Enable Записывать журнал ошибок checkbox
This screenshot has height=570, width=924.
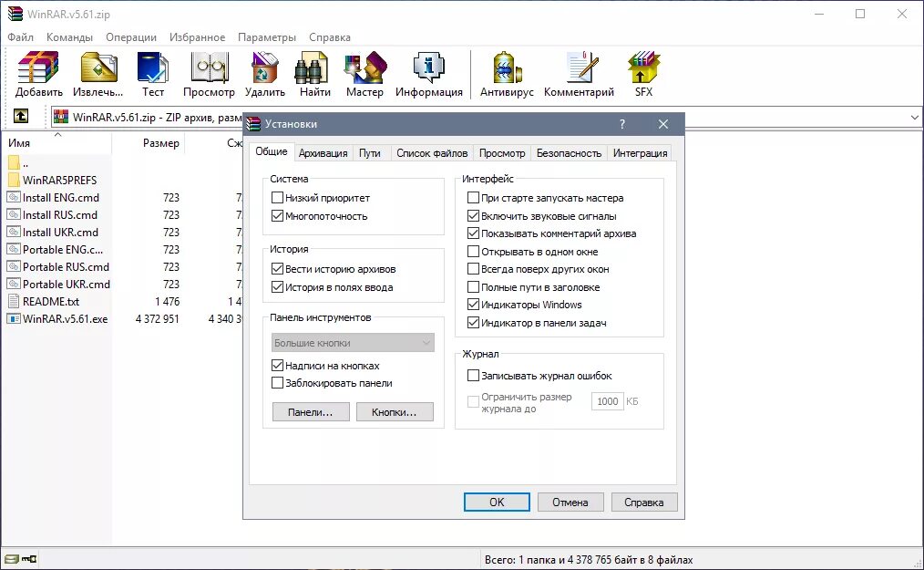(473, 375)
